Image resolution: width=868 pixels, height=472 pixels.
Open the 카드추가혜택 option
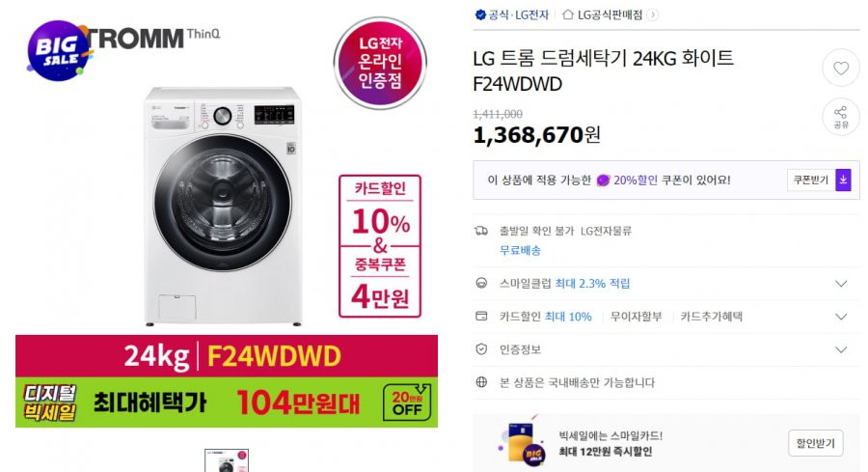pyautogui.click(x=712, y=317)
